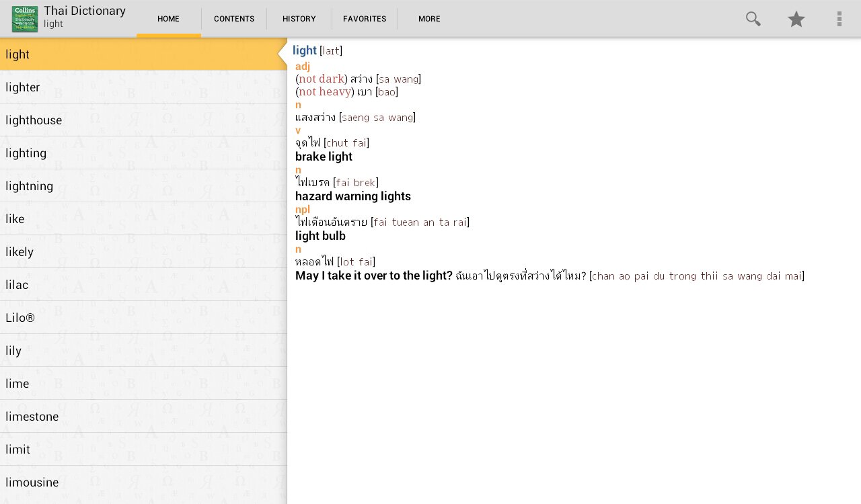Open the 'limousine' entry

coord(135,482)
